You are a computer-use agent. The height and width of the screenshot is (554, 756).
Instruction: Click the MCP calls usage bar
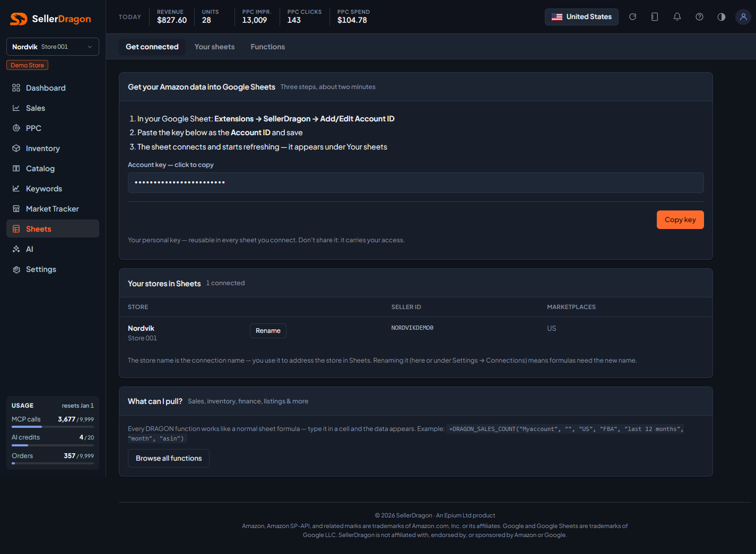pyautogui.click(x=53, y=427)
